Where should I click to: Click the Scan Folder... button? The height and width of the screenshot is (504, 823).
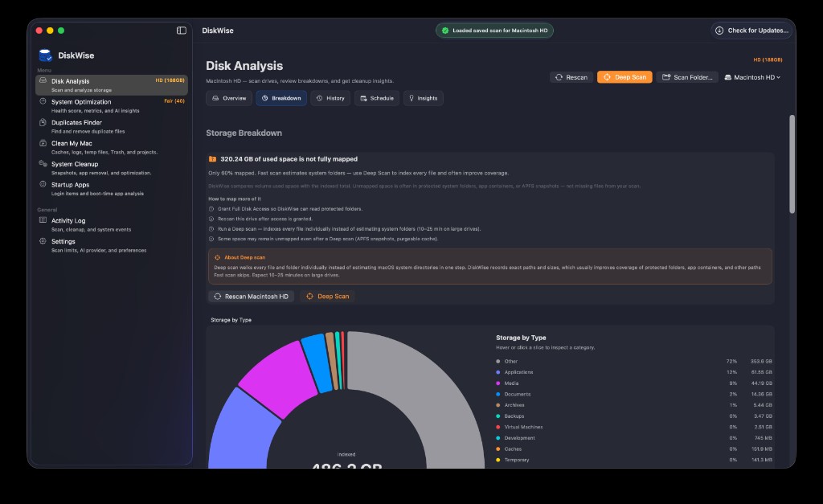tap(687, 77)
